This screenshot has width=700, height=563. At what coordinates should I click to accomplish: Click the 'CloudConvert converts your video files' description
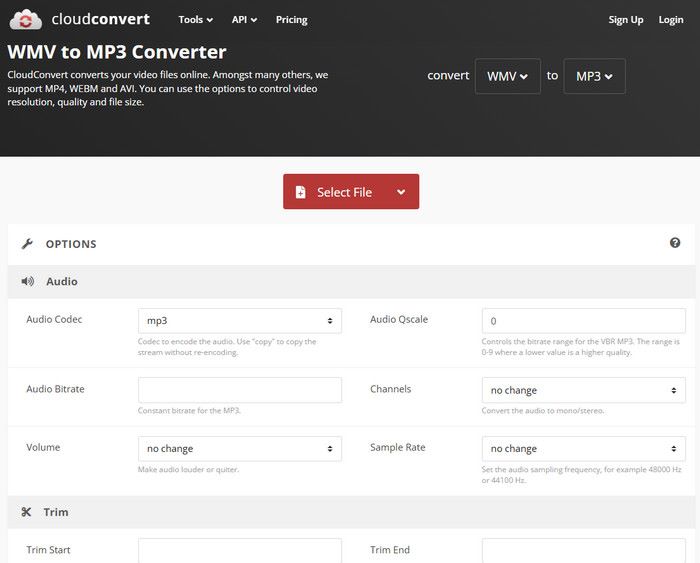point(168,88)
